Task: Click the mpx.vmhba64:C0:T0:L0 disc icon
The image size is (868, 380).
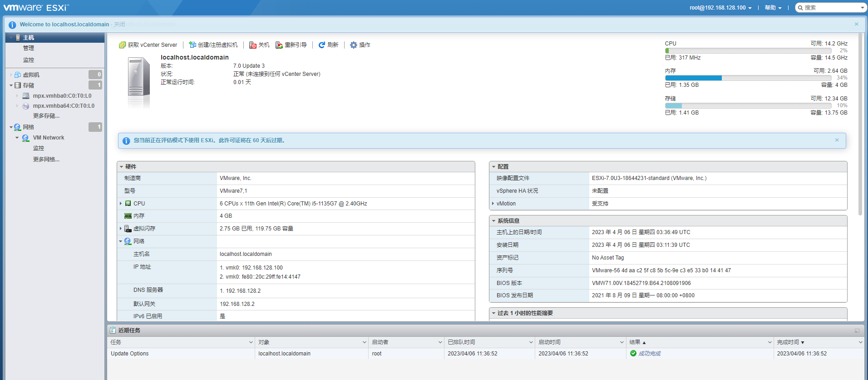Action: pyautogui.click(x=26, y=106)
